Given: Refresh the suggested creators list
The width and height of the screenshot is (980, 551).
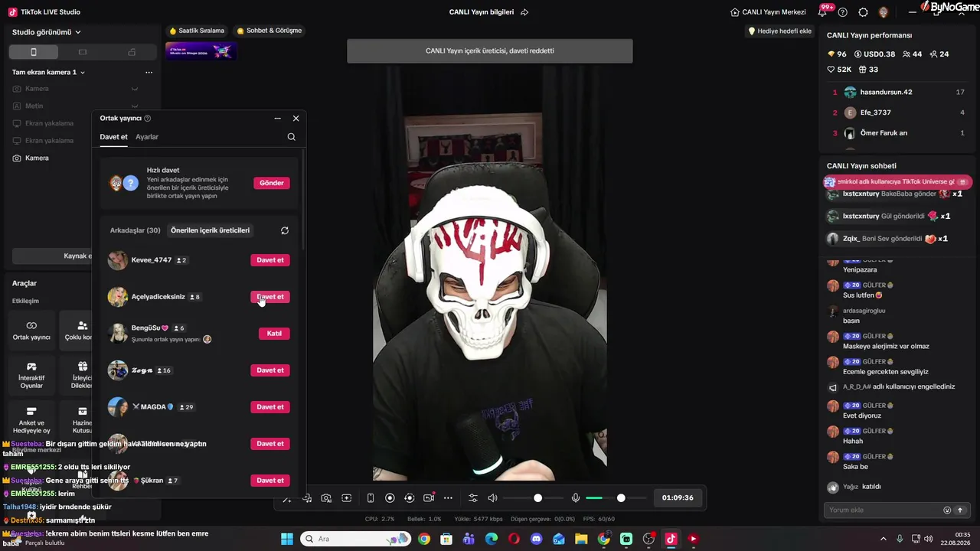Looking at the screenshot, I should [285, 230].
